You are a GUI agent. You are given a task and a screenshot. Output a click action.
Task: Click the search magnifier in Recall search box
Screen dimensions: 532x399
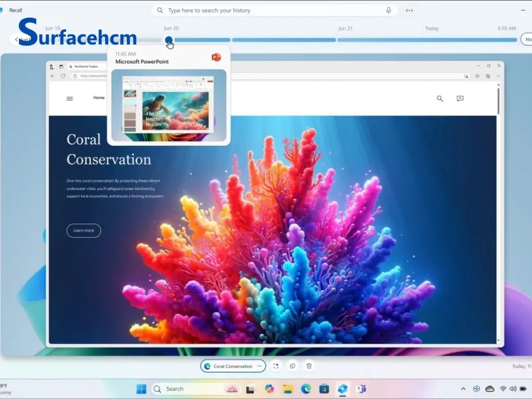[x=160, y=11]
